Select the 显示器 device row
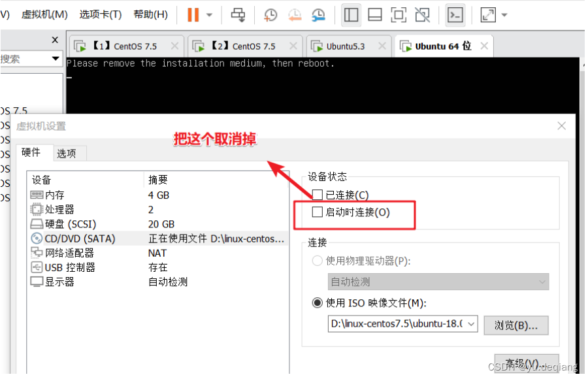Image resolution: width=588 pixels, height=379 pixels. (x=159, y=282)
